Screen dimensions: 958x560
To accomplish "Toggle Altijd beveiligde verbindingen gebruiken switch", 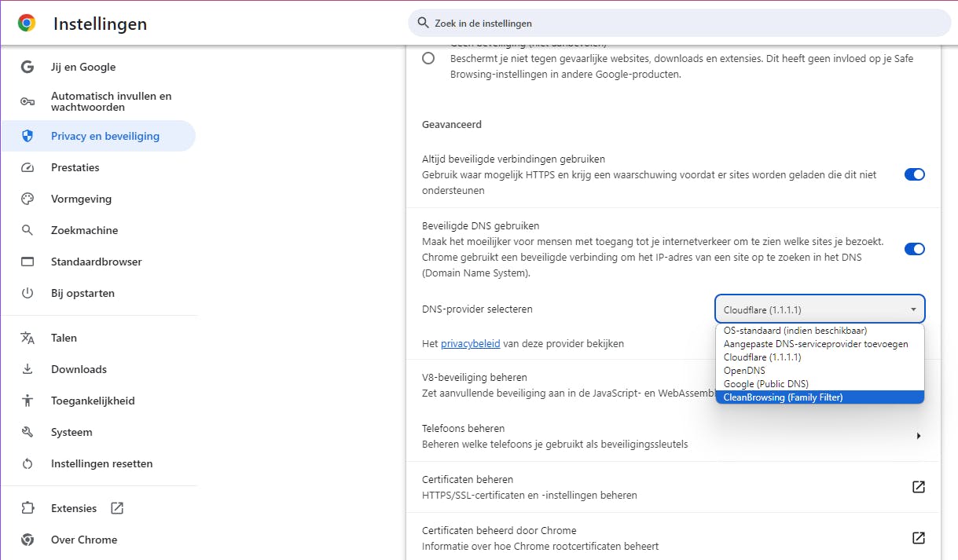I will point(915,174).
